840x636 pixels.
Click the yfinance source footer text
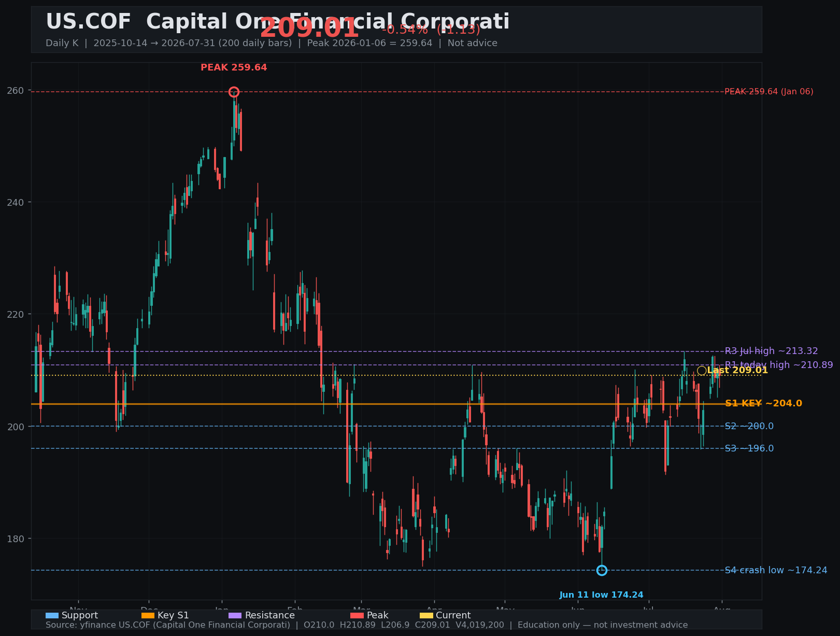pos(367,625)
